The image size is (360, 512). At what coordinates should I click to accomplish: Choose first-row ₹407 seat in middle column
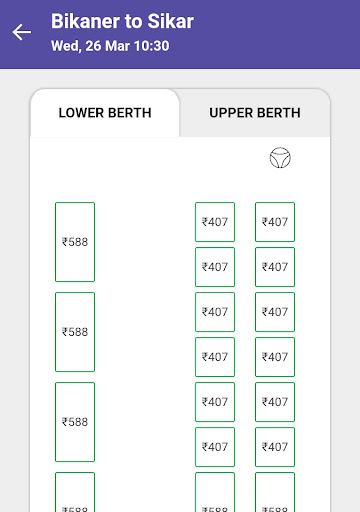(x=215, y=222)
